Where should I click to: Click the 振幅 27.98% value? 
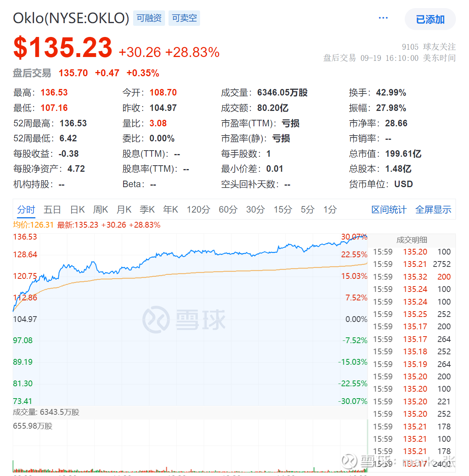click(391, 108)
